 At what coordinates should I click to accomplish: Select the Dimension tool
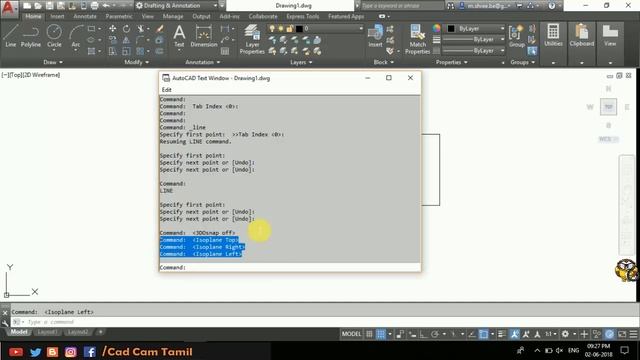[203, 36]
